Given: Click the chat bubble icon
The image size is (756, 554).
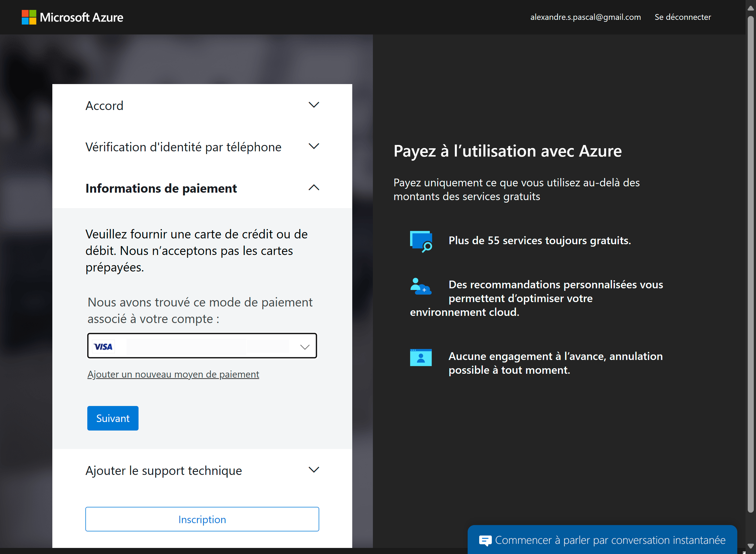Looking at the screenshot, I should (x=485, y=540).
